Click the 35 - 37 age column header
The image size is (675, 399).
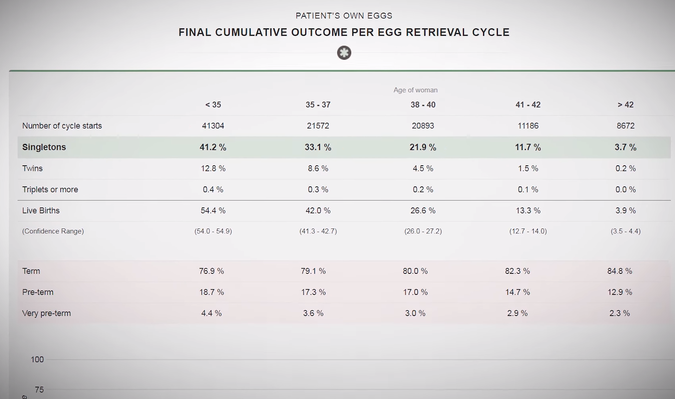pos(318,105)
